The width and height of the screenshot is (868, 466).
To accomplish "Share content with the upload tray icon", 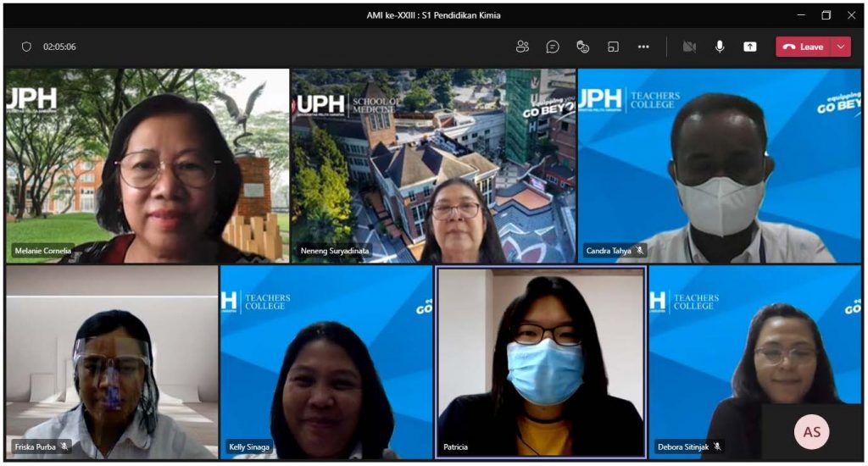I will (750, 47).
